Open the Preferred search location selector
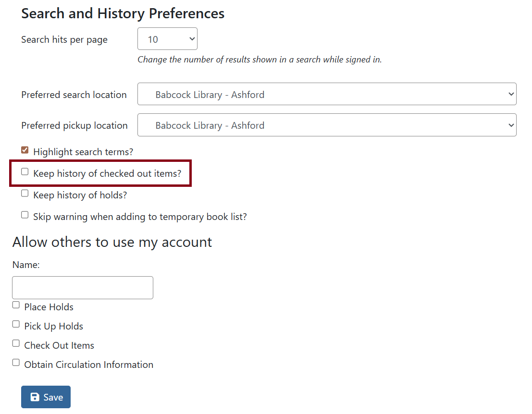 coord(327,94)
